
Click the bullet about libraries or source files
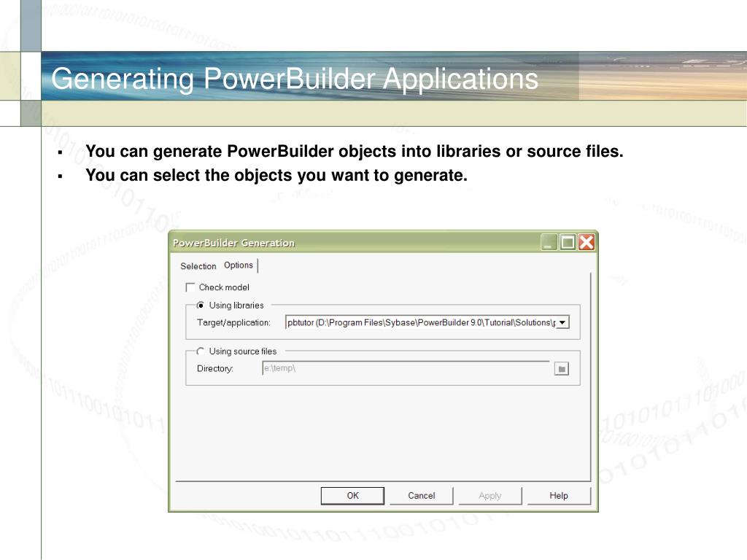coord(355,151)
